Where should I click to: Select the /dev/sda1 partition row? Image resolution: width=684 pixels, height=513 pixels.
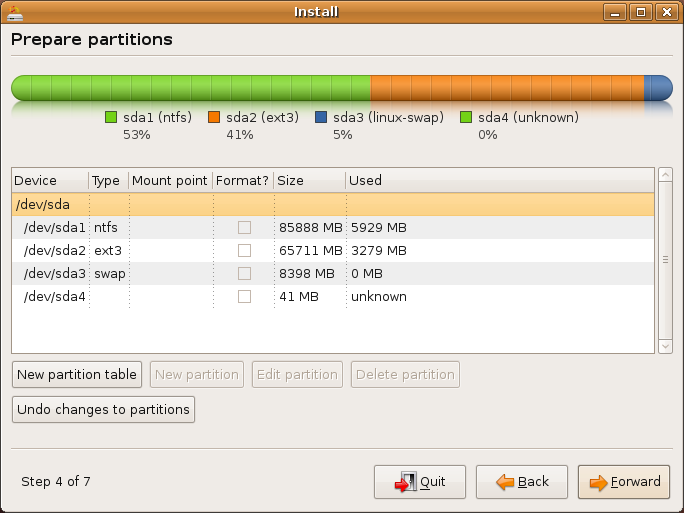[x=333, y=227]
